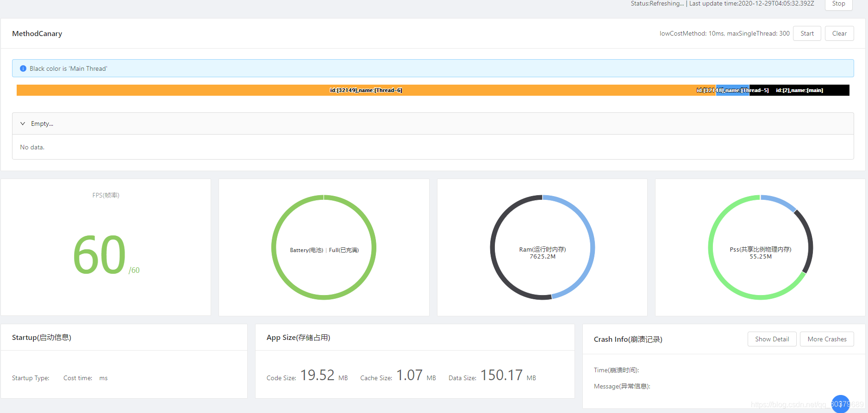The height and width of the screenshot is (413, 868).
Task: Click the blue info icon in alert
Action: coord(23,68)
